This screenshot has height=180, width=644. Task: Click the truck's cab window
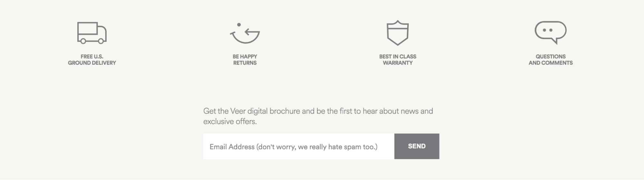click(101, 33)
